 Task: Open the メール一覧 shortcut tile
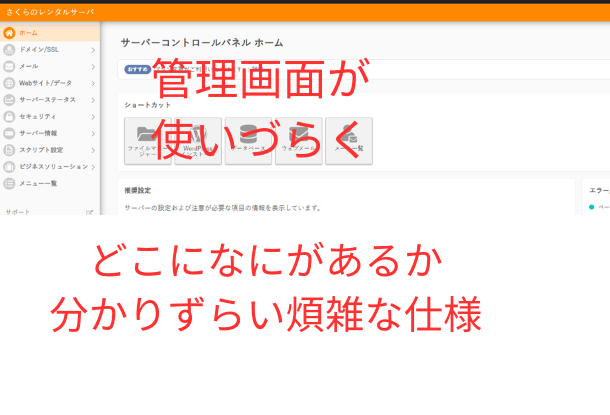[x=349, y=141]
